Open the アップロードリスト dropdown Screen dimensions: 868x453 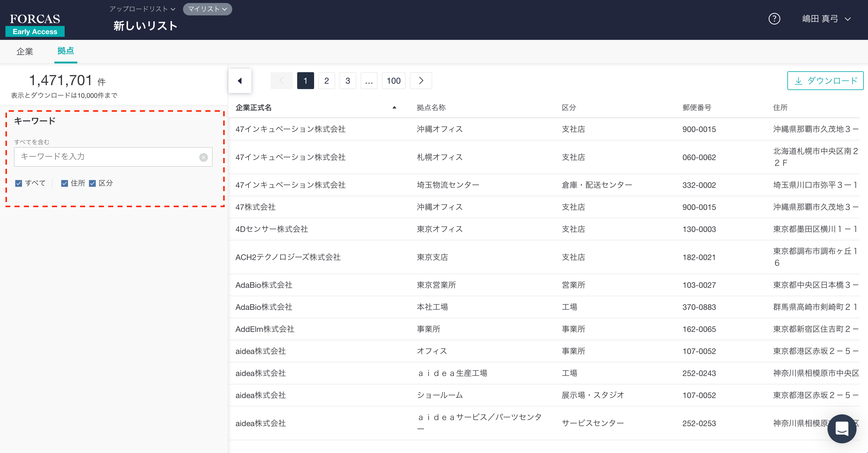(142, 9)
